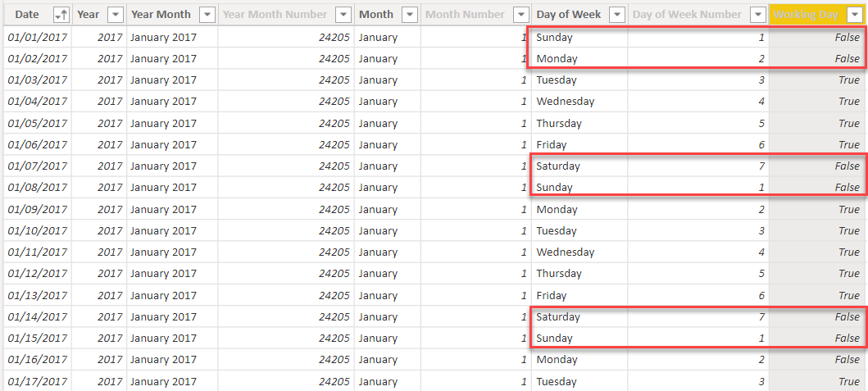Select the Day of Week column header
The width and height of the screenshot is (868, 391).
coord(579,15)
